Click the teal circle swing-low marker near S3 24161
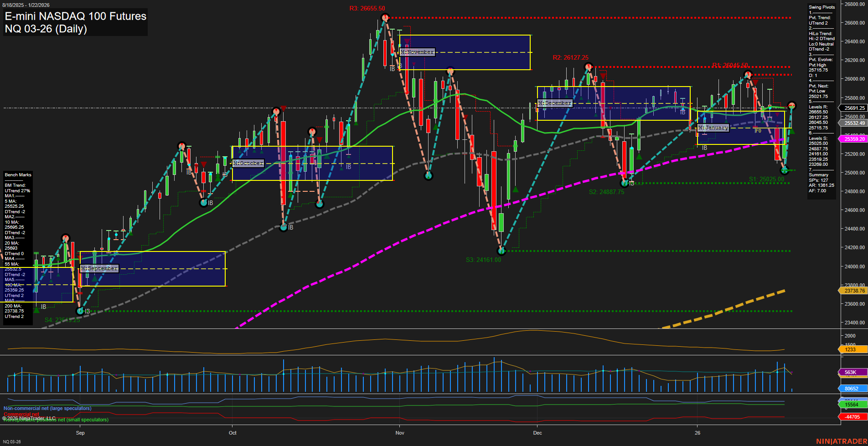 point(501,251)
